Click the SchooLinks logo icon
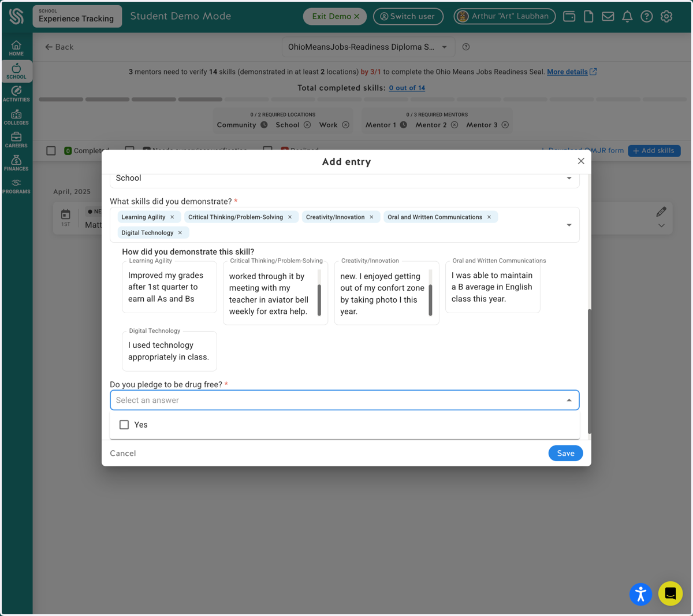Viewport: 693px width, 616px height. 16,16
